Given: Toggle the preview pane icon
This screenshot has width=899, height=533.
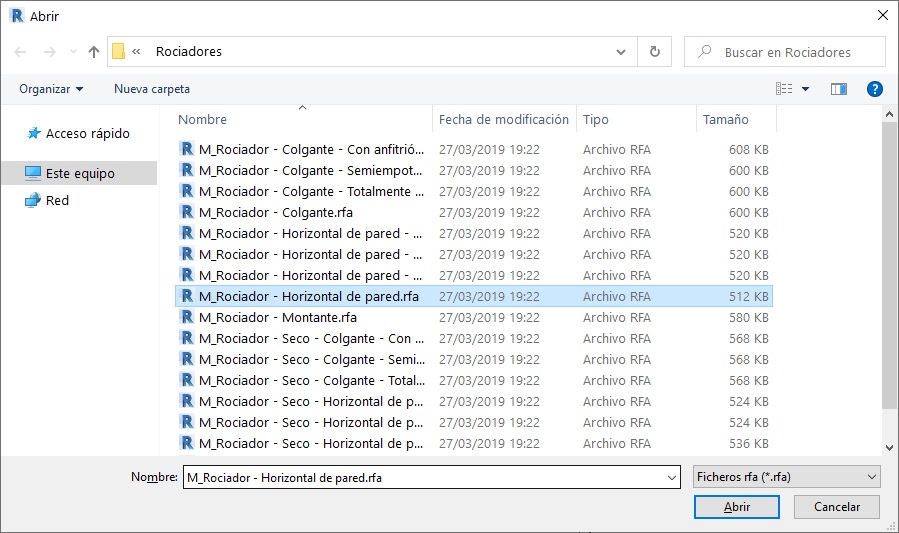Looking at the screenshot, I should (839, 89).
